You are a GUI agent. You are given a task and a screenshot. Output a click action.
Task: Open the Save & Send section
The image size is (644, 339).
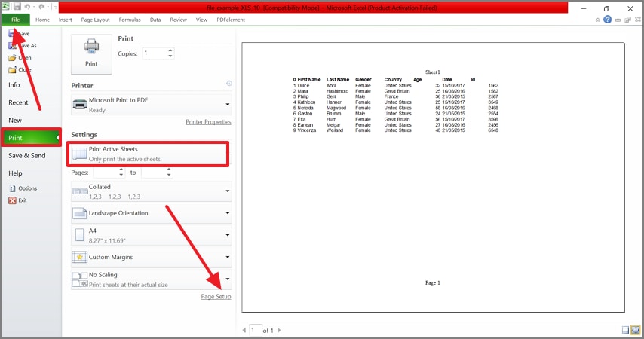coord(26,155)
